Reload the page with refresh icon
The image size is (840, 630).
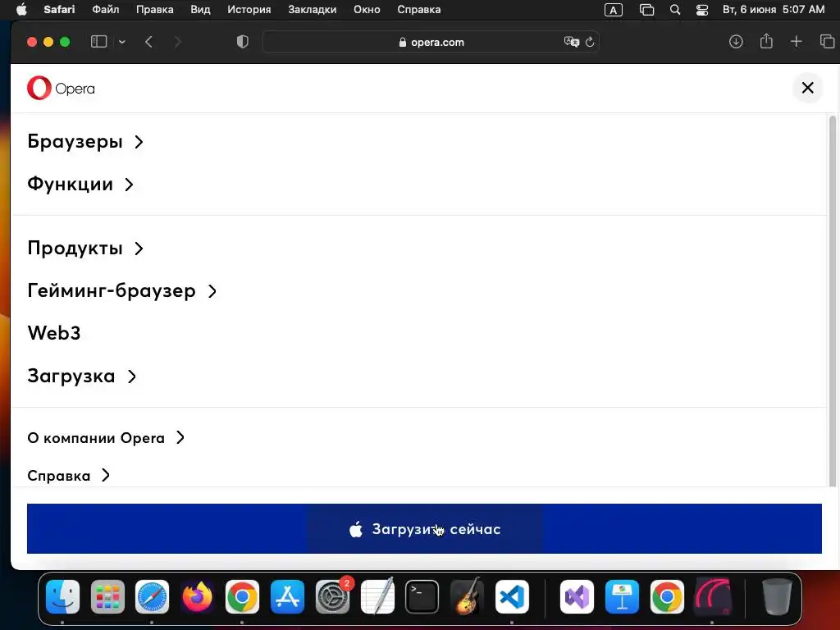590,42
